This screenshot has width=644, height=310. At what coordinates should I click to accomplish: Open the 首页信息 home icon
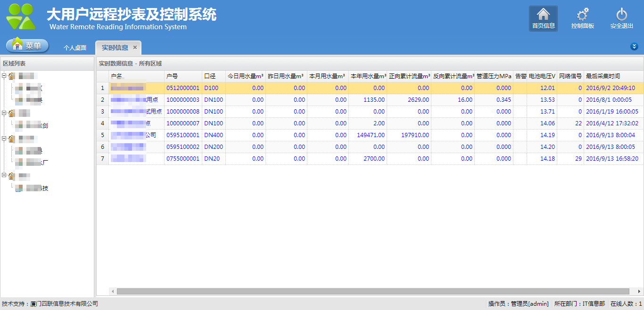543,18
